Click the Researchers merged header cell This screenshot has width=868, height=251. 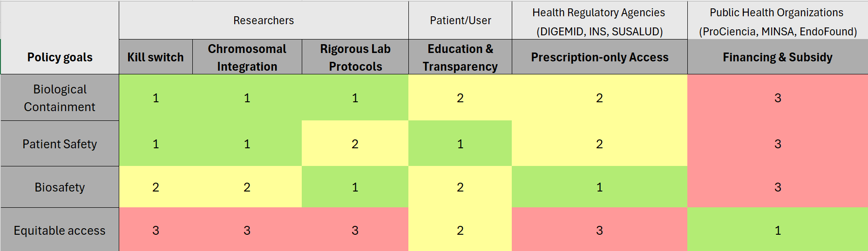pos(264,20)
